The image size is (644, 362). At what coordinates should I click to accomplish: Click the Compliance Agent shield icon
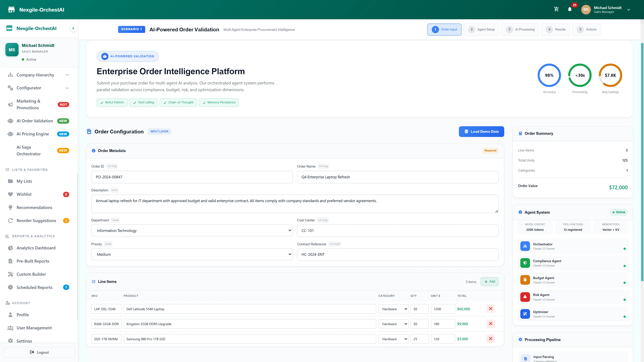525,263
